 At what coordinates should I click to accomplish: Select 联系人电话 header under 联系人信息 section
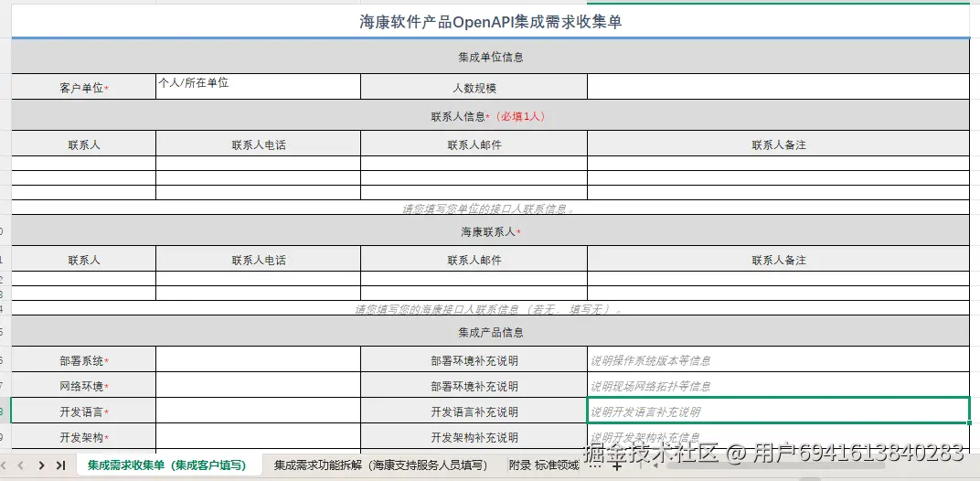pyautogui.click(x=258, y=144)
